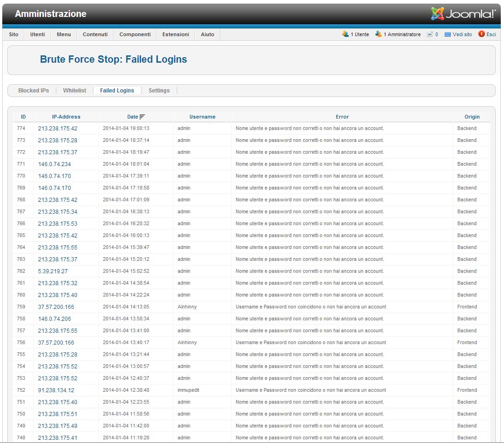Click the red Esci logout icon
This screenshot has height=443, width=504.
click(x=481, y=34)
